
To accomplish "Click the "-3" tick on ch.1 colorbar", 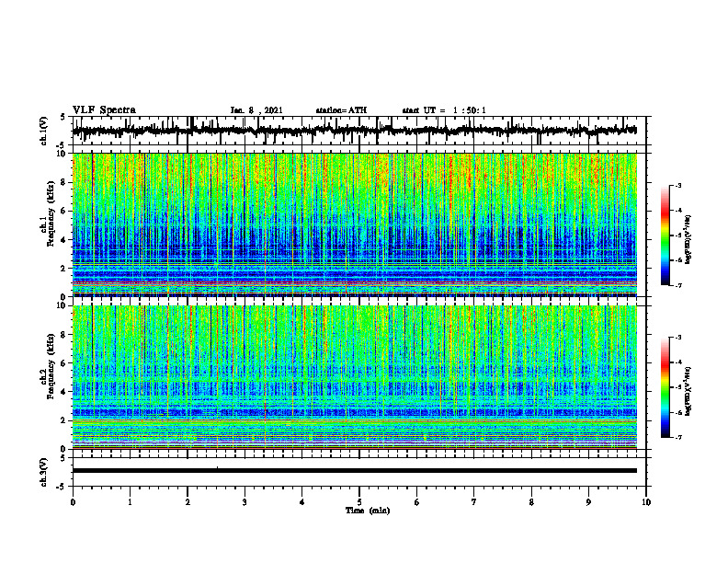I will point(678,186).
